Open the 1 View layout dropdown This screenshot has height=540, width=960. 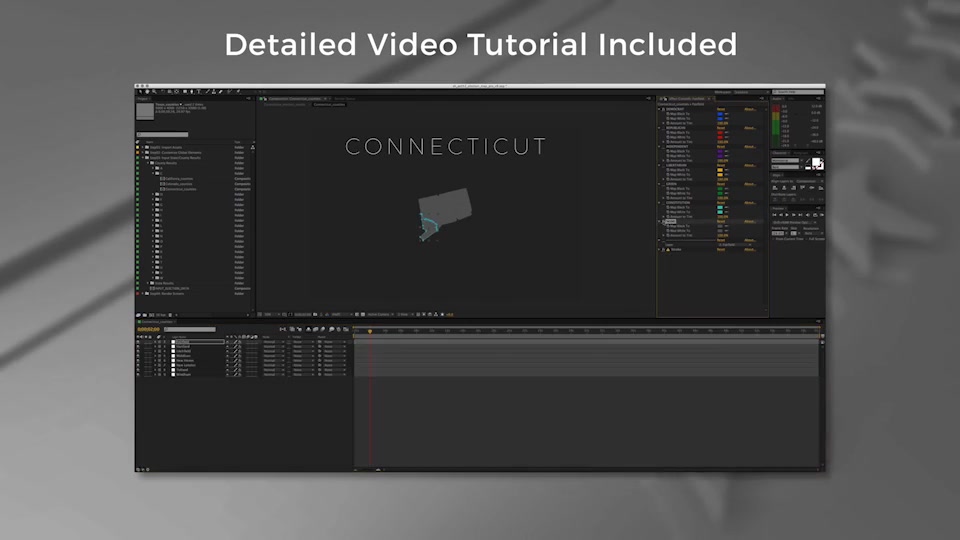pyautogui.click(x=405, y=315)
